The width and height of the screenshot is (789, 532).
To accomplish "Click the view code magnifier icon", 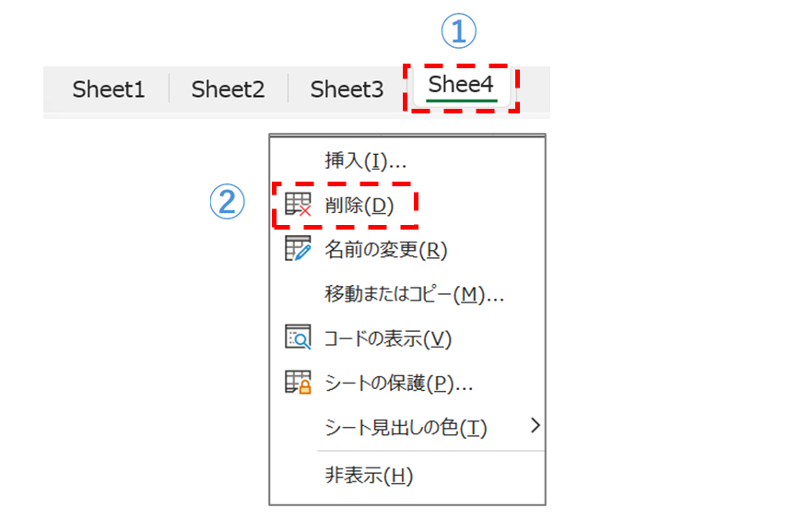I will [x=299, y=337].
